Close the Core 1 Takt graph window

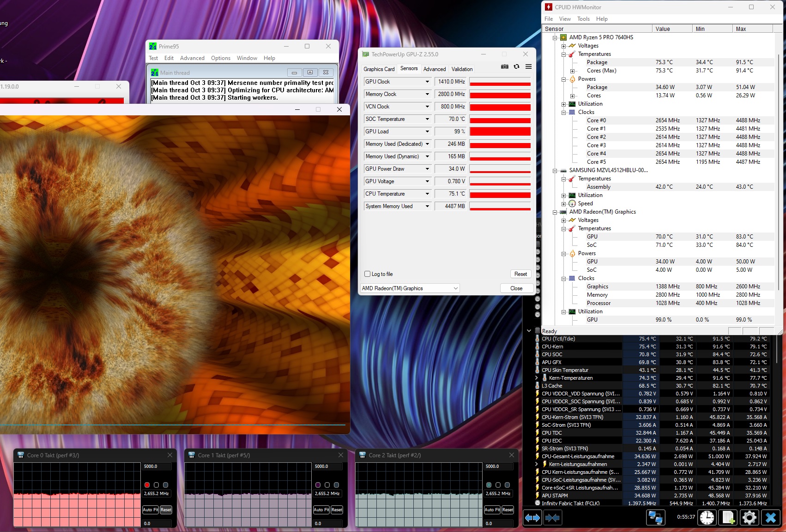click(x=341, y=455)
